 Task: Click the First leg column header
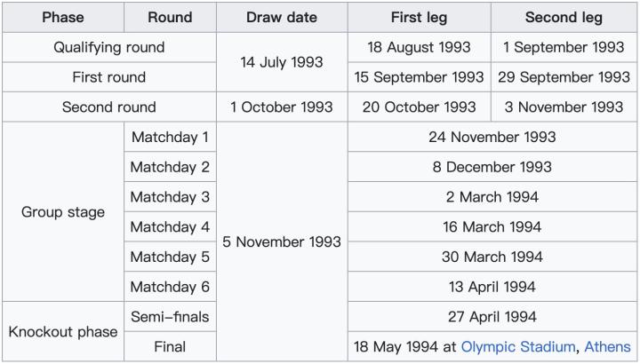(x=419, y=18)
